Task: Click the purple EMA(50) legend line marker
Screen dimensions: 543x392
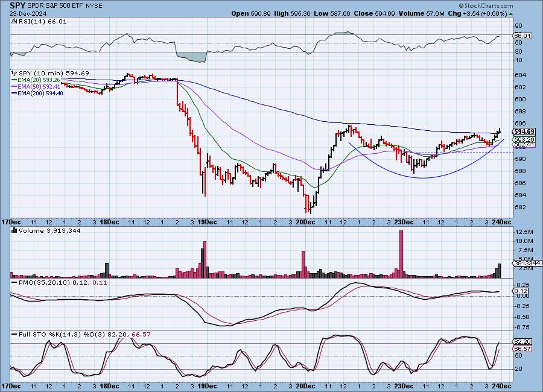Action: coord(14,87)
